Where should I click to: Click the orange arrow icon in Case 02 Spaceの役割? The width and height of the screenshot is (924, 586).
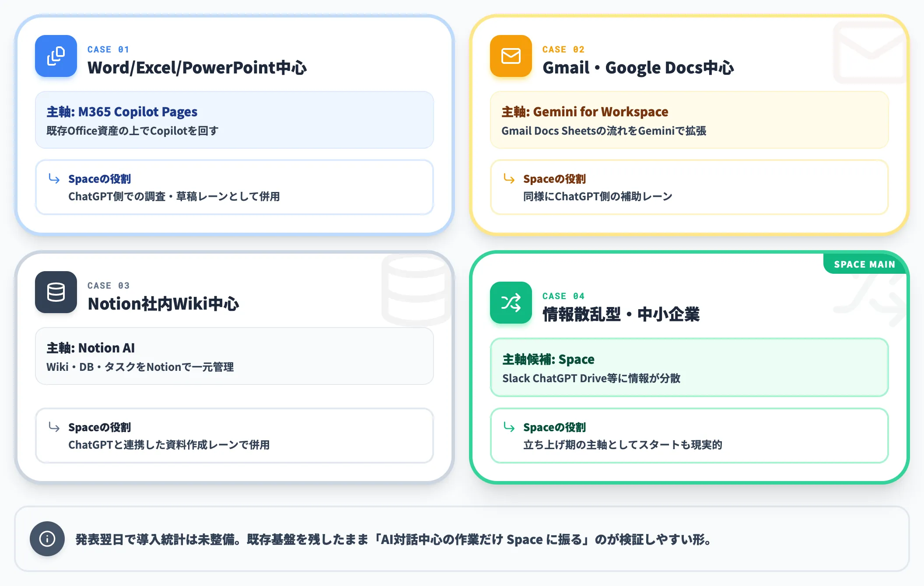[x=509, y=178]
